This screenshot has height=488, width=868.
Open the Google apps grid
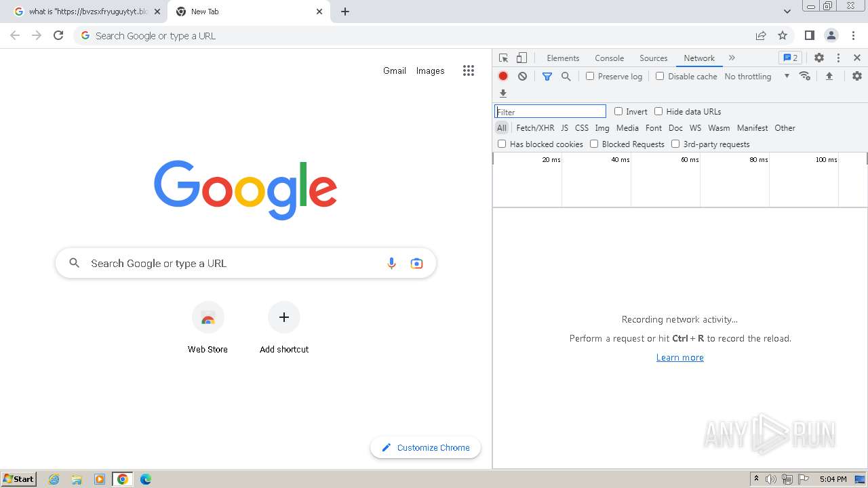pyautogui.click(x=469, y=70)
